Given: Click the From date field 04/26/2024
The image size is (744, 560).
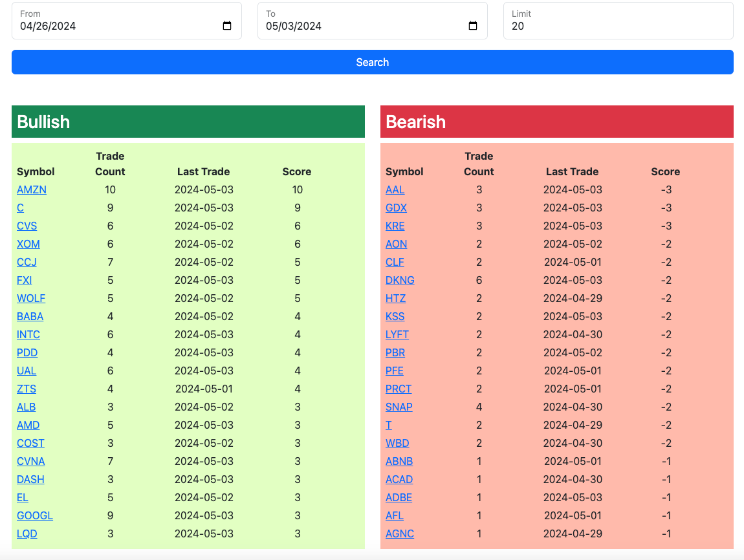Looking at the screenshot, I should click(127, 21).
